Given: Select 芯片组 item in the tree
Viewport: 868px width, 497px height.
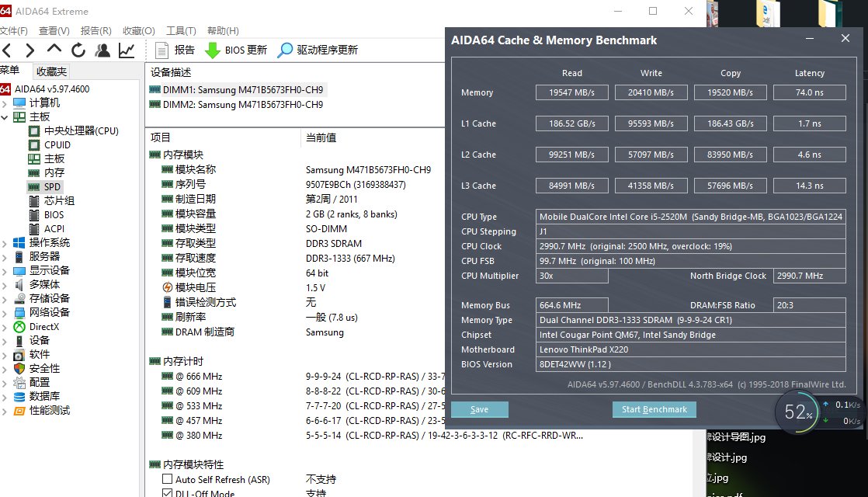Looking at the screenshot, I should (59, 201).
